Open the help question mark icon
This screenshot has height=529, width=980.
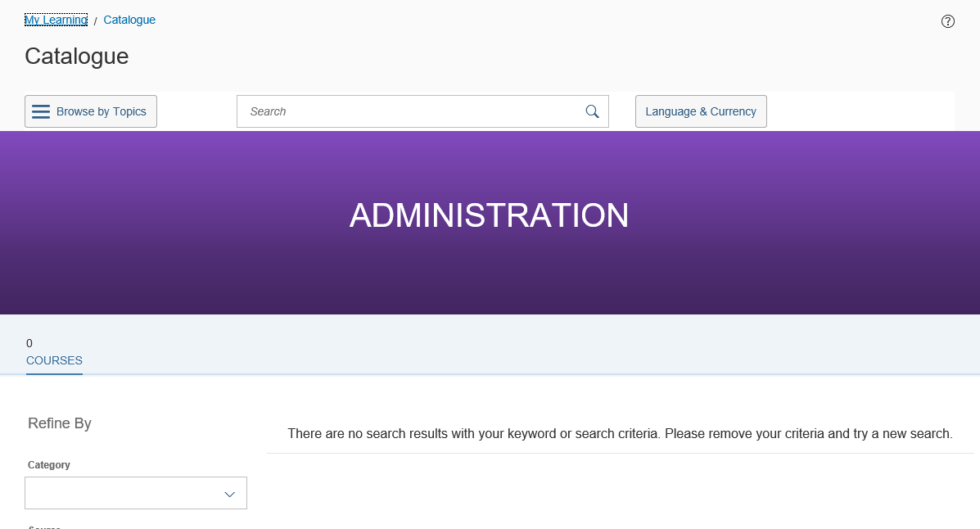point(947,21)
